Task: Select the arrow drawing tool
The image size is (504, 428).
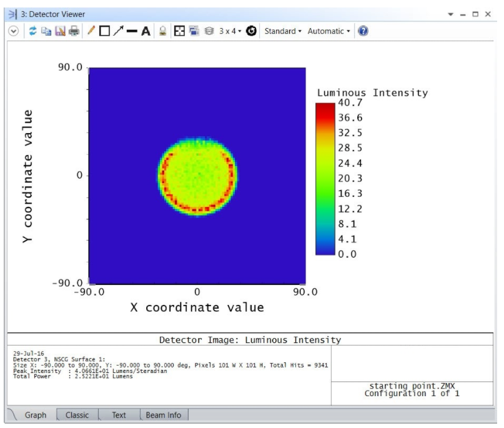Action: 118,31
